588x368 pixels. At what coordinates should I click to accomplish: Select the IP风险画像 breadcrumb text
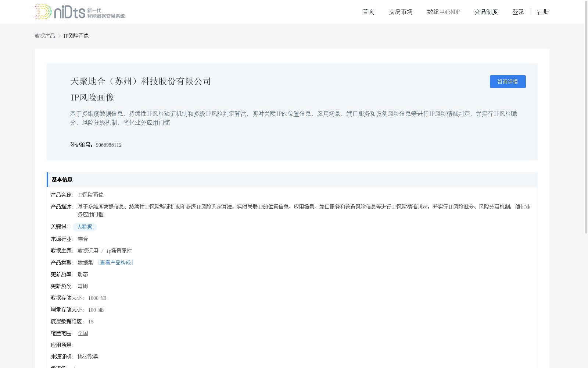pyautogui.click(x=76, y=36)
